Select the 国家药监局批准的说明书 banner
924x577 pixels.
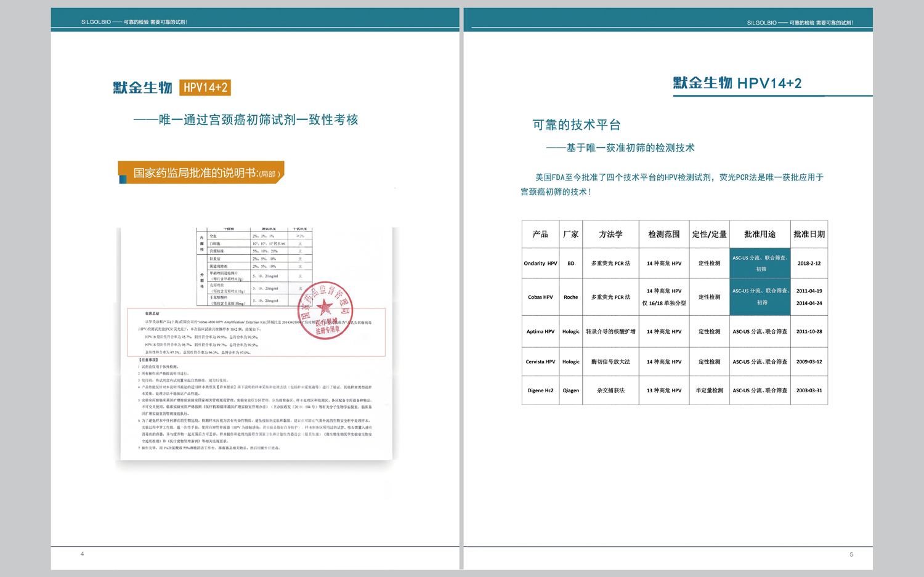(201, 172)
